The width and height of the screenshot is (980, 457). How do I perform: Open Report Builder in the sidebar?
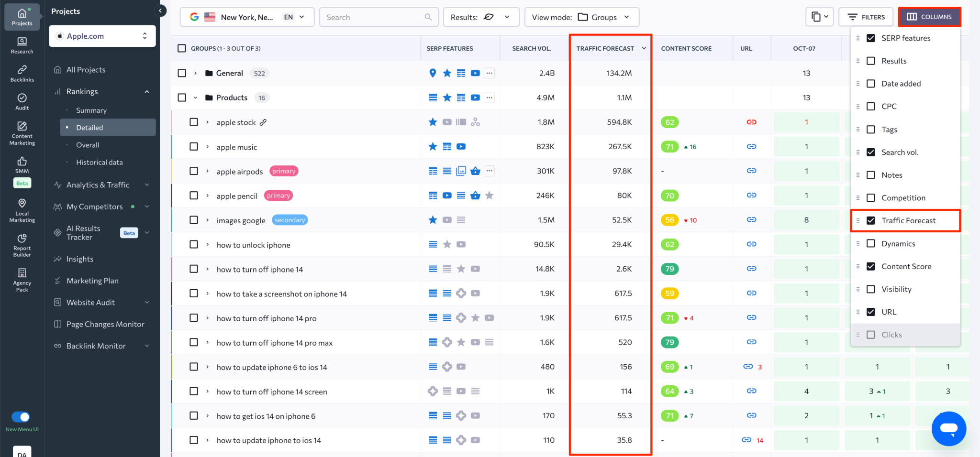(22, 245)
